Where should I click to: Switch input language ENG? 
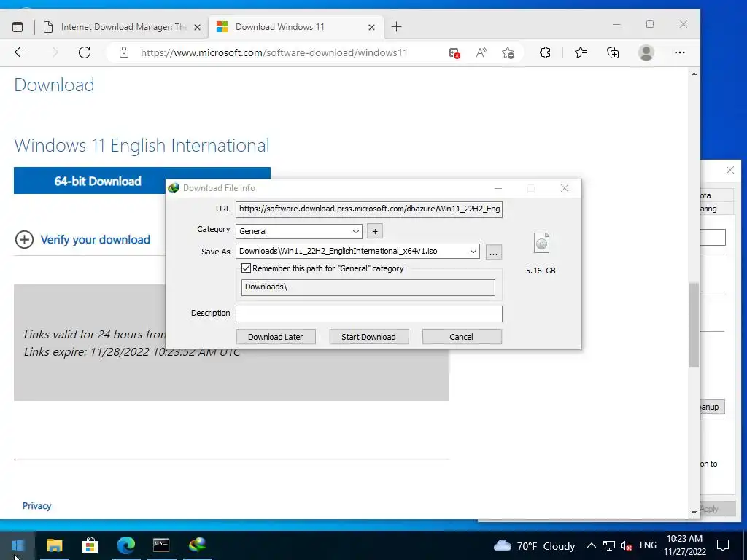click(x=648, y=545)
